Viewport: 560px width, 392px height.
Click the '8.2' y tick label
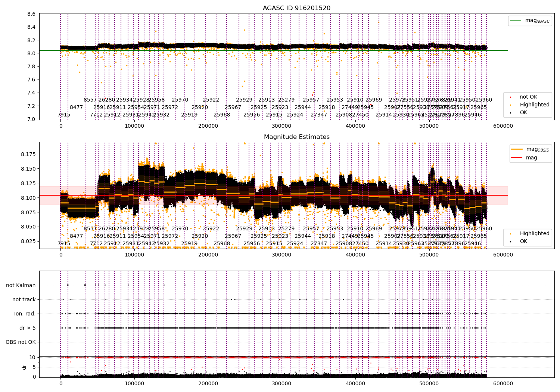pyautogui.click(x=31, y=40)
